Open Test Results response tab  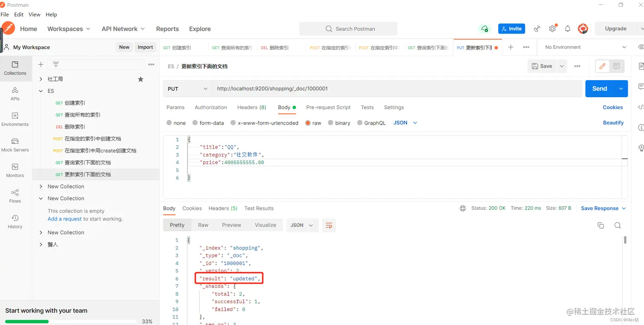[x=259, y=209]
